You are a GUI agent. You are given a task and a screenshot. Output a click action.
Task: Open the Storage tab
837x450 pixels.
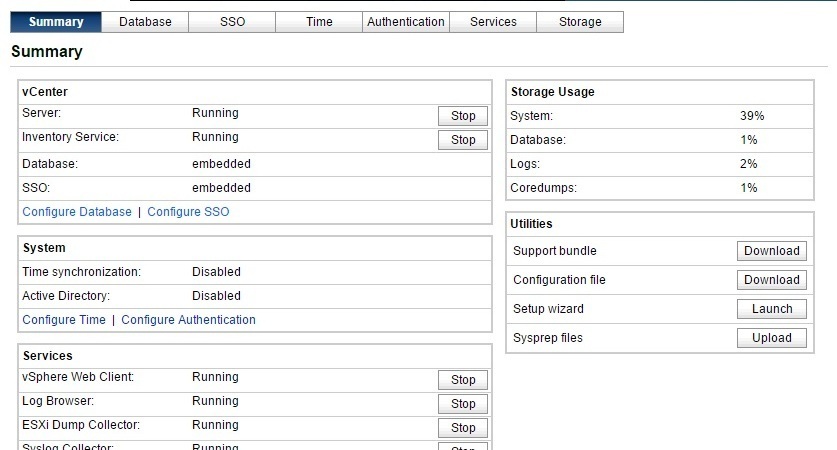point(580,22)
